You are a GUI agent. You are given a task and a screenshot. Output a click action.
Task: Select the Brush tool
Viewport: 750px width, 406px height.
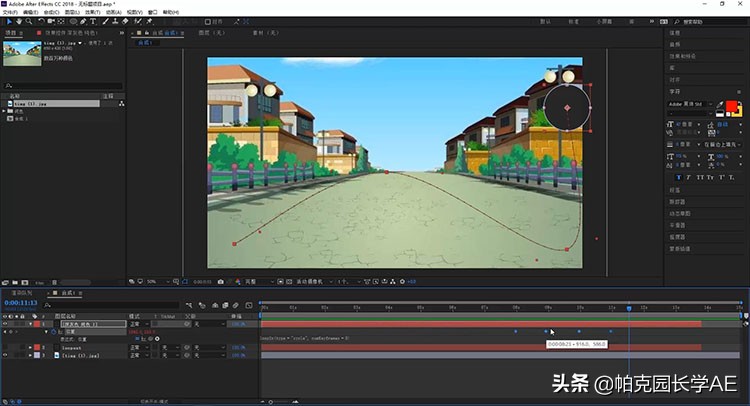pos(106,22)
